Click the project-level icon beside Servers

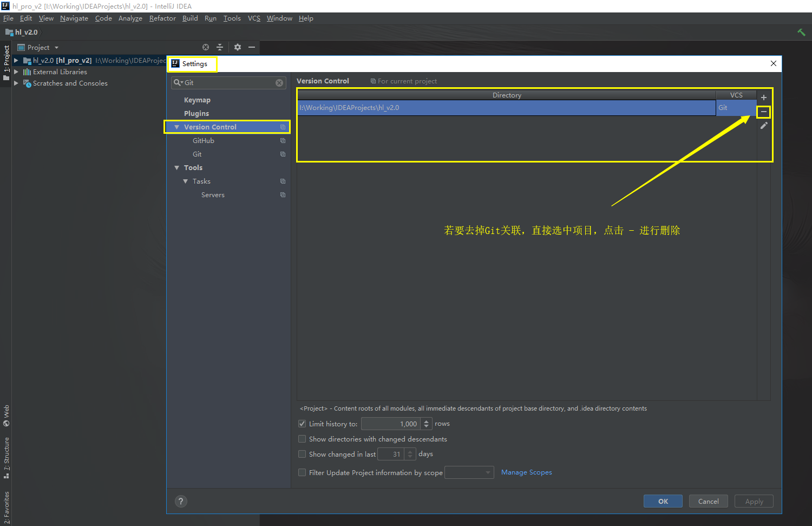pos(283,195)
